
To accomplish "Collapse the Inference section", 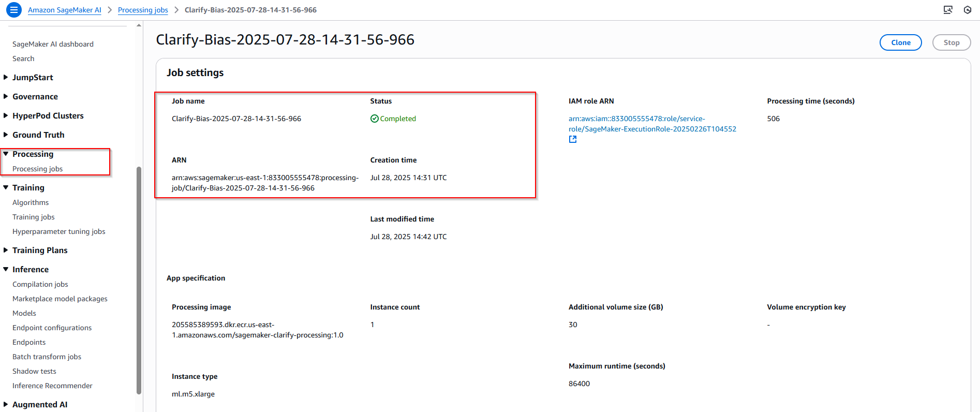I will pyautogui.click(x=6, y=269).
